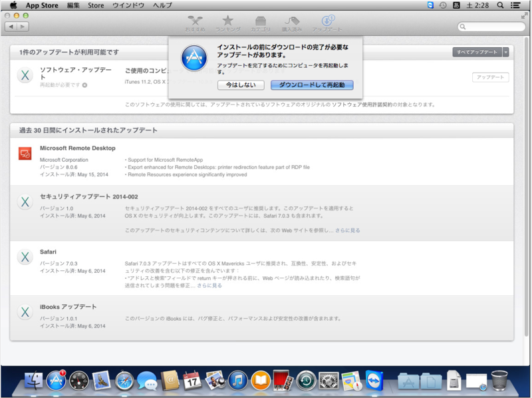The height and width of the screenshot is (398, 532).
Task: Open the Apple menu
Action: pyautogui.click(x=13, y=5)
